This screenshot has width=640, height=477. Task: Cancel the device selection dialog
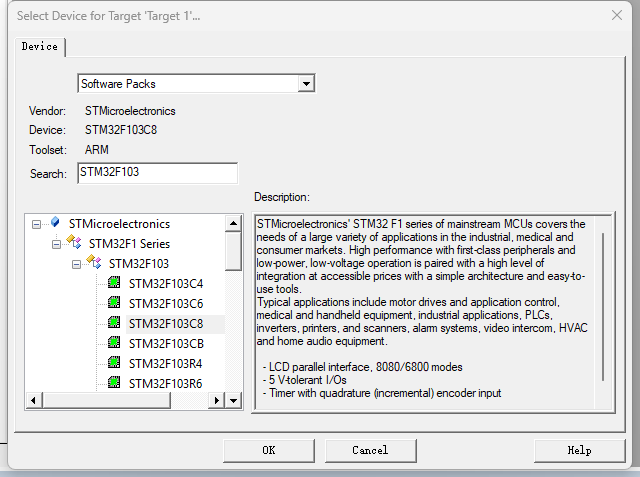click(x=371, y=450)
